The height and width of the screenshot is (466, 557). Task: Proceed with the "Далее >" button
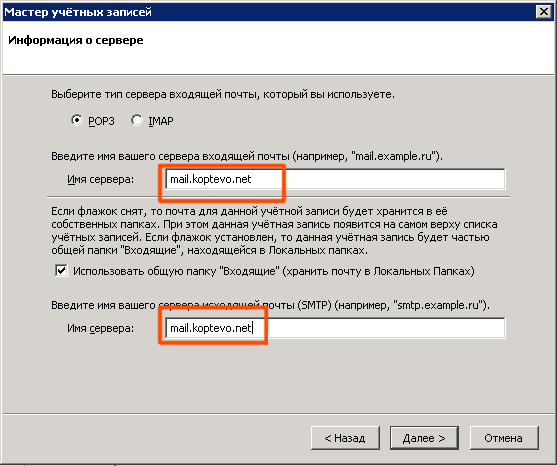pos(424,438)
